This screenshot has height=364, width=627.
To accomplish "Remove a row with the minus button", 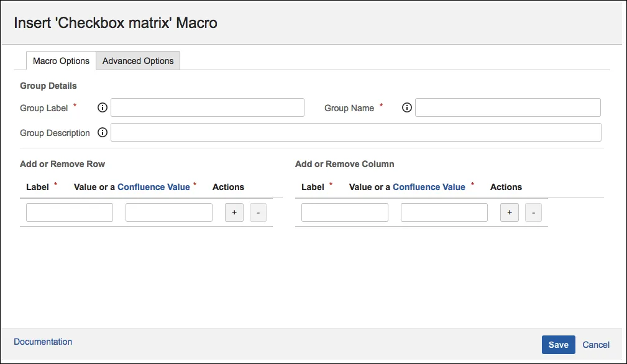I will (x=259, y=212).
